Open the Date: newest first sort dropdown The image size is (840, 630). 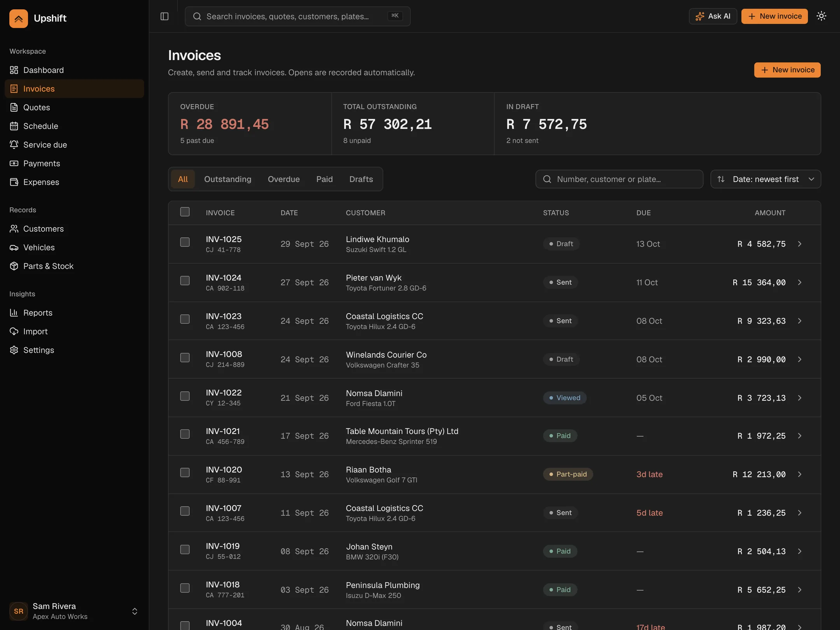(x=765, y=179)
